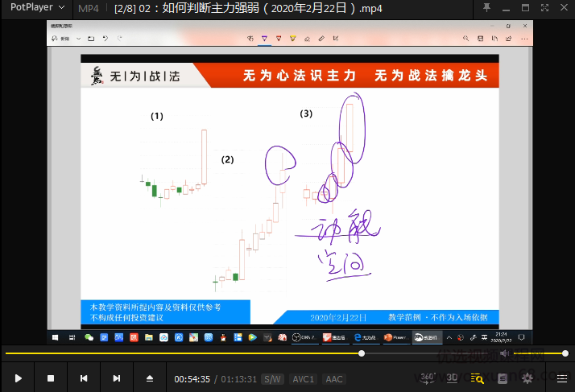Open the settings gear in control bar
This screenshot has height=392, width=575.
[528, 378]
